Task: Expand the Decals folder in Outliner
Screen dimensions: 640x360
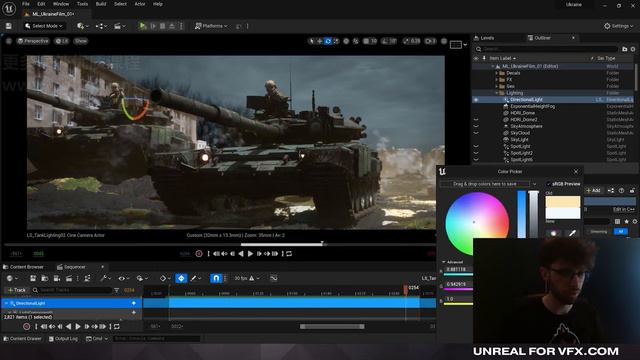Action: [497, 73]
